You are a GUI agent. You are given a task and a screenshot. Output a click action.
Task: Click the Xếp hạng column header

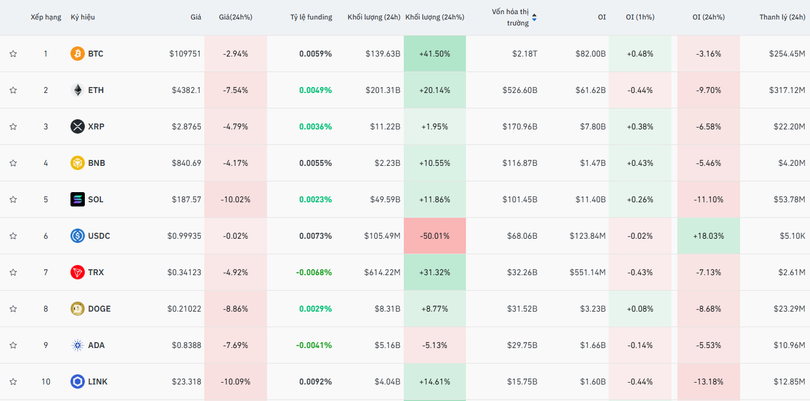(x=45, y=17)
